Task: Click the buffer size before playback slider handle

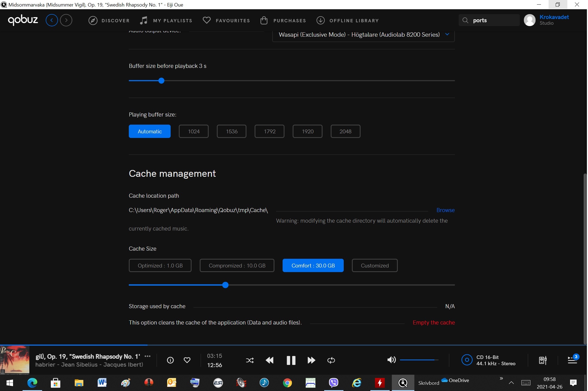Action: 161,81
